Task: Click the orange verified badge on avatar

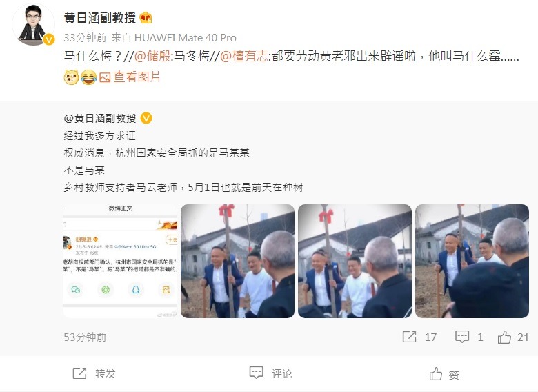Action: [49, 40]
